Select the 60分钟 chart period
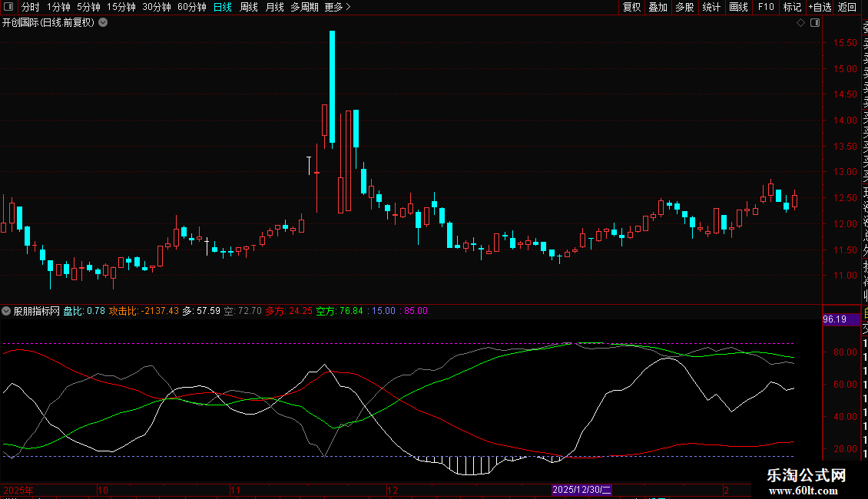This screenshot has width=868, height=499. click(x=192, y=7)
